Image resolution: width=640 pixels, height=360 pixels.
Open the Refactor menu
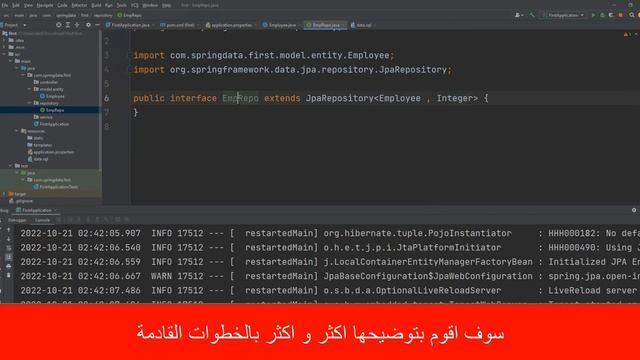pyautogui.click(x=79, y=5)
